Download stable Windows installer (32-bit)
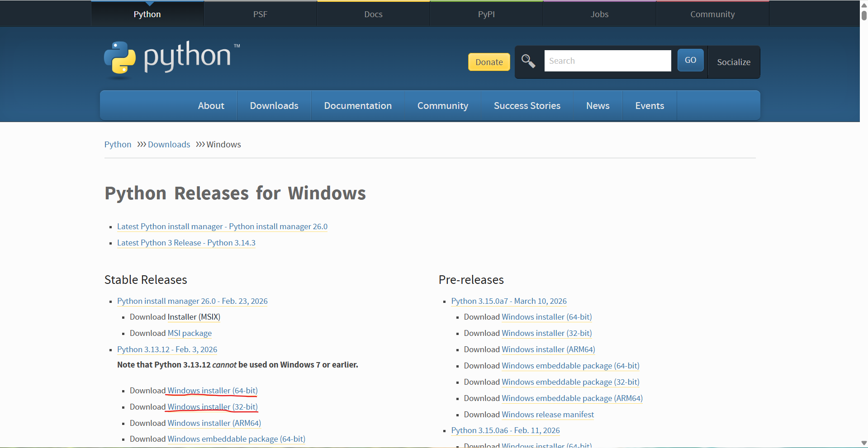Image resolution: width=868 pixels, height=448 pixels. (213, 407)
